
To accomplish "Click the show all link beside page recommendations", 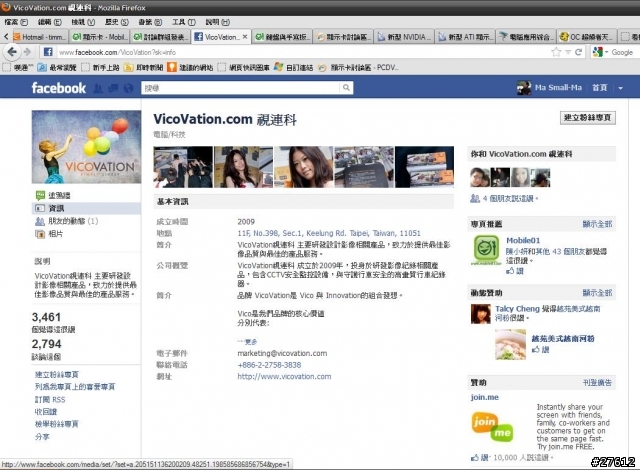I will coord(597,224).
